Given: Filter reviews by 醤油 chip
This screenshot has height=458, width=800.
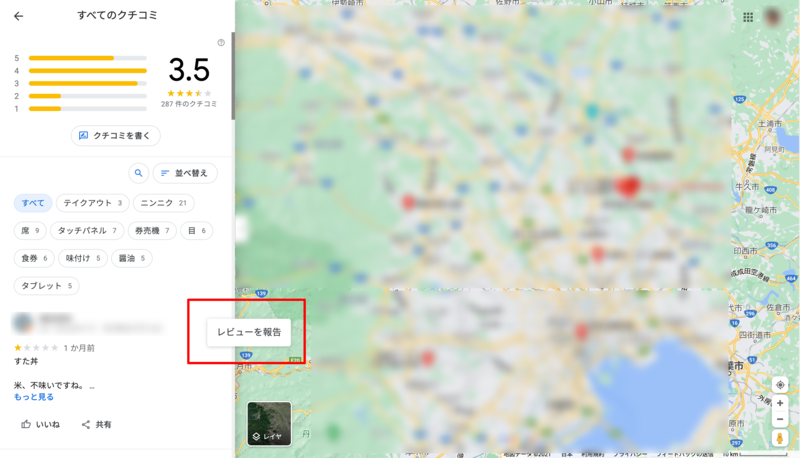Looking at the screenshot, I should [132, 258].
